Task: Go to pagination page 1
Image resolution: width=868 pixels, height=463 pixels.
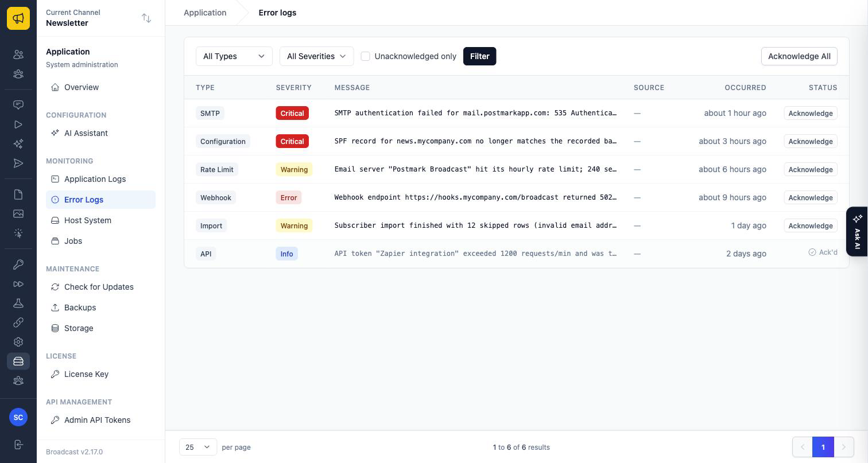Action: (823, 447)
